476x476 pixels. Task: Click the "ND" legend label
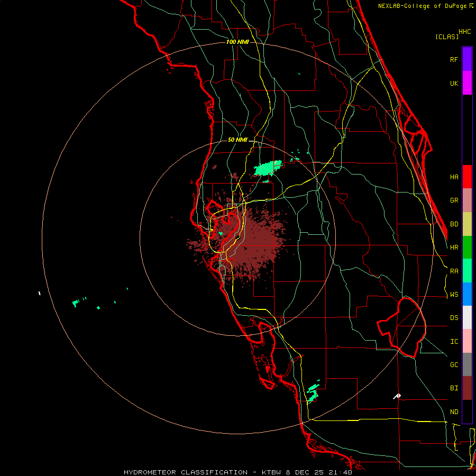(454, 411)
